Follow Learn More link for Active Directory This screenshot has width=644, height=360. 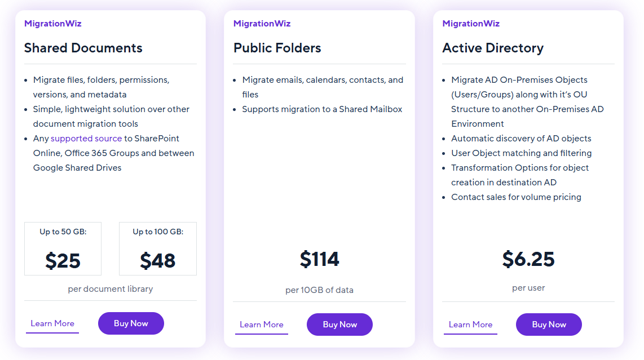(x=470, y=325)
